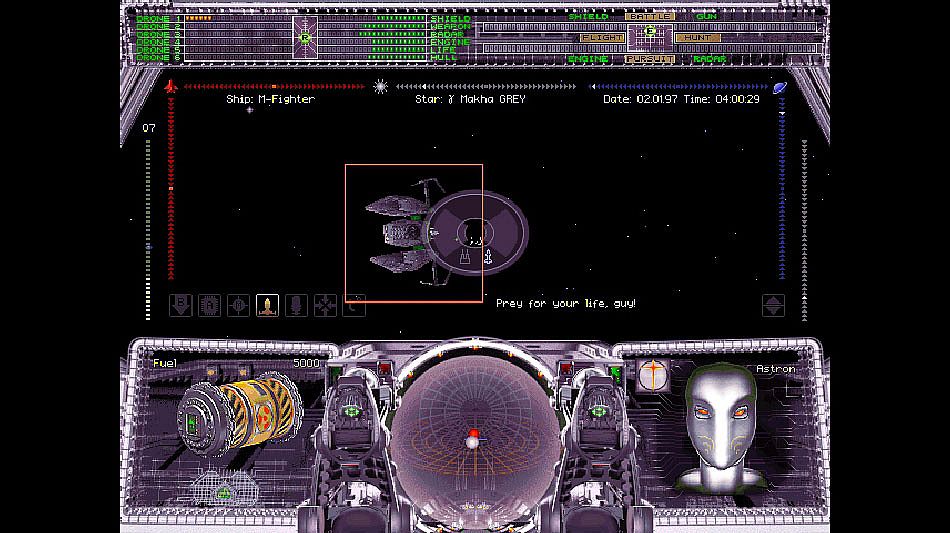The width and height of the screenshot is (950, 533).
Task: Select DRONE 6 row
Action: (159, 58)
